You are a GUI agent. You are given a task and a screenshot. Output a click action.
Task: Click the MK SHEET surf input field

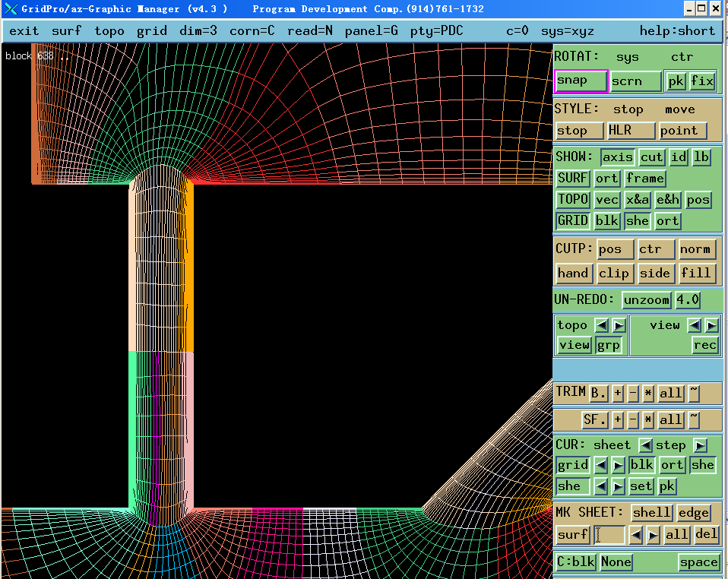(609, 535)
